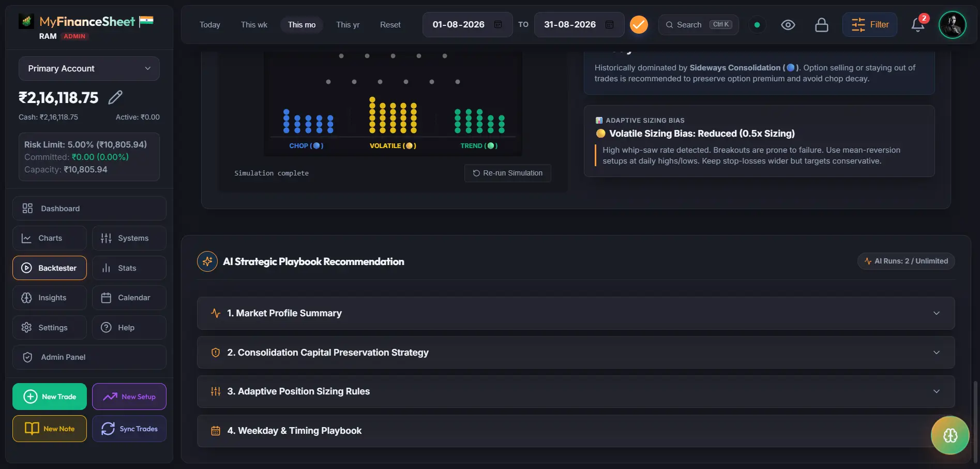Open the Backtester page
The height and width of the screenshot is (469, 980).
coord(50,268)
